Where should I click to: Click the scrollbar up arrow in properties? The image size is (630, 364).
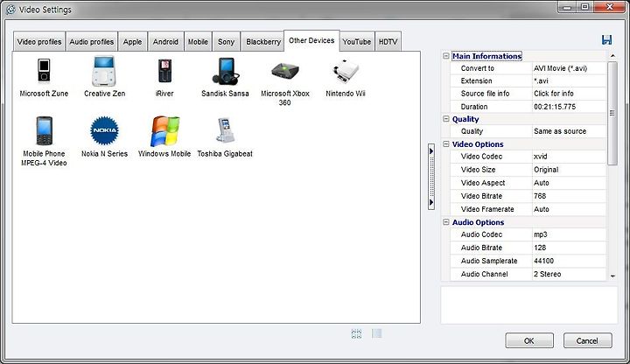(612, 55)
